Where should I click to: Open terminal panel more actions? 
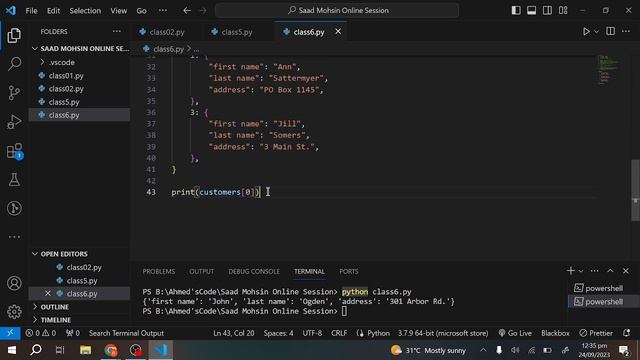point(595,271)
